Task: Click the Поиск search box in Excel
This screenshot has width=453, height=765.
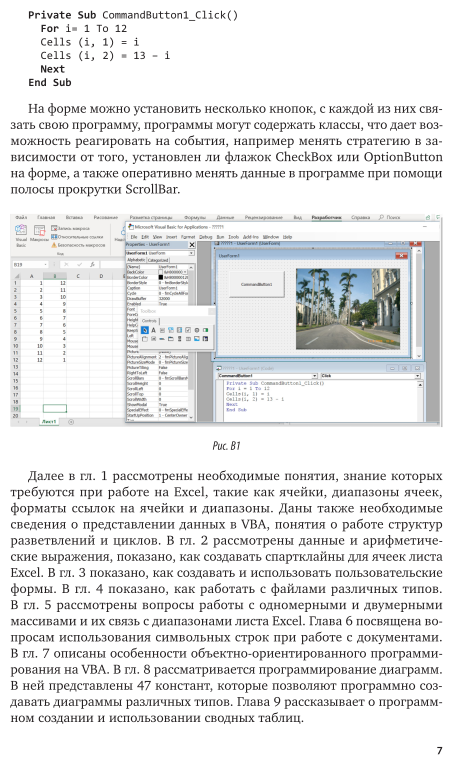Action: [x=390, y=218]
